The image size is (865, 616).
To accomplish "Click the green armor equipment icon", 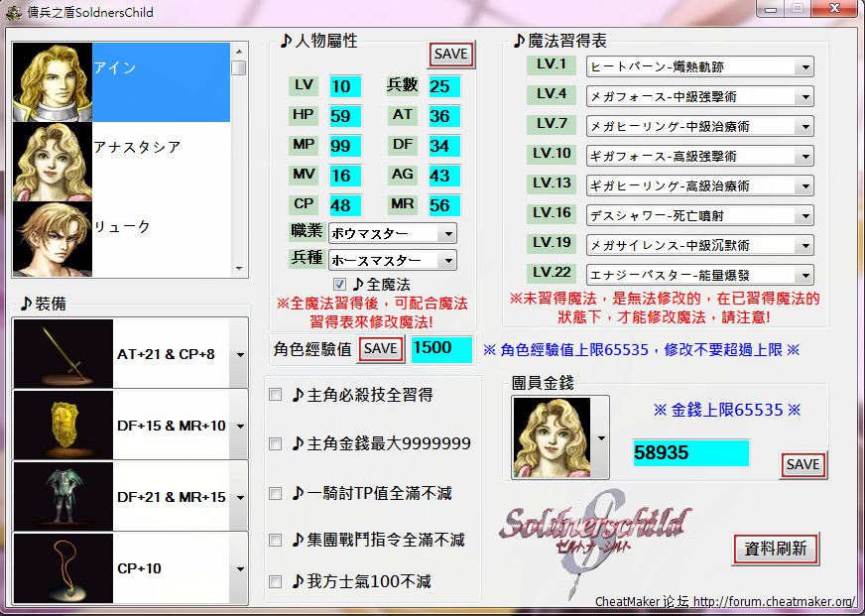I will [x=62, y=496].
